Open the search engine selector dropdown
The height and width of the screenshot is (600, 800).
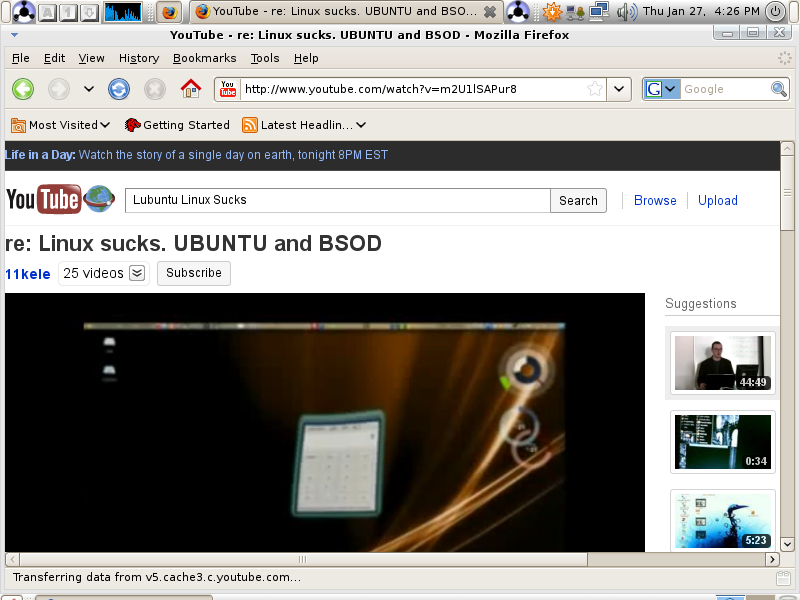[661, 89]
